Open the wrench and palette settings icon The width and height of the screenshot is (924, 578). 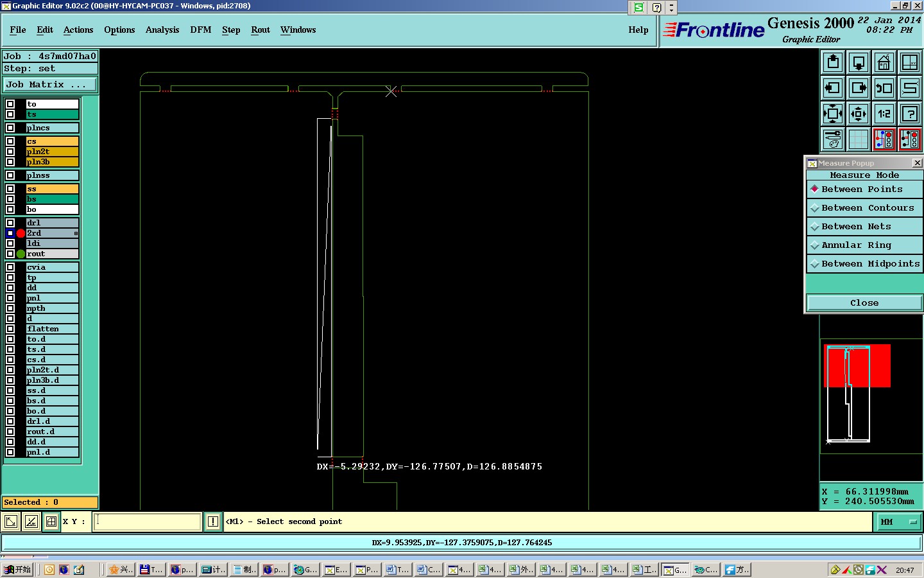833,139
